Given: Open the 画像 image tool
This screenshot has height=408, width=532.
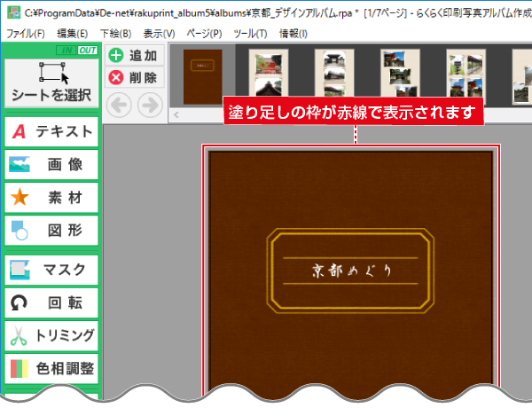Looking at the screenshot, I should pos(51,165).
